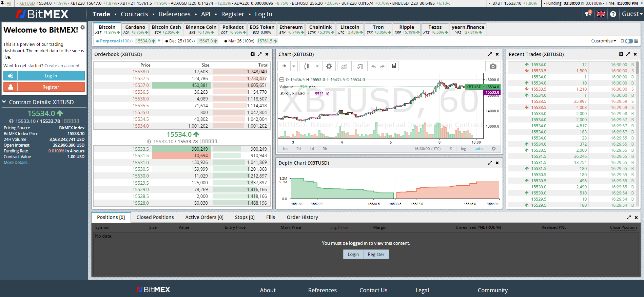This screenshot has width=644, height=297.
Task: Open the compare symbols scales icon
Action: tap(360, 66)
